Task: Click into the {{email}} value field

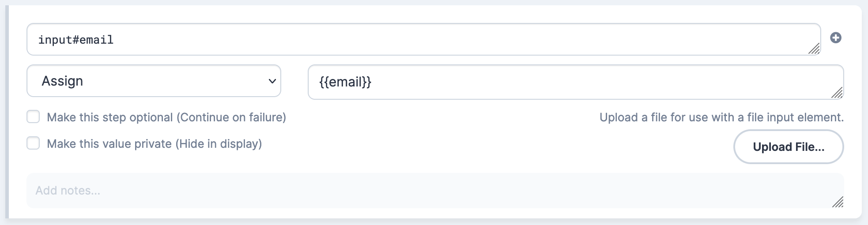Action: click(575, 82)
